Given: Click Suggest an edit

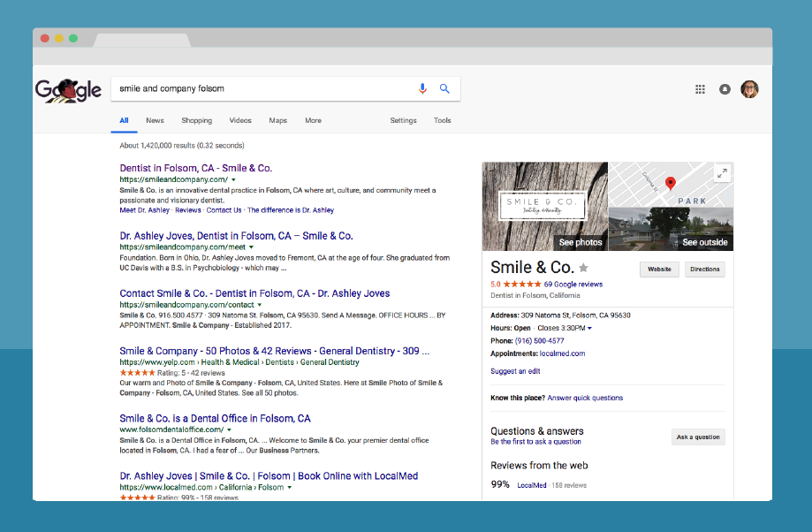Looking at the screenshot, I should point(515,371).
